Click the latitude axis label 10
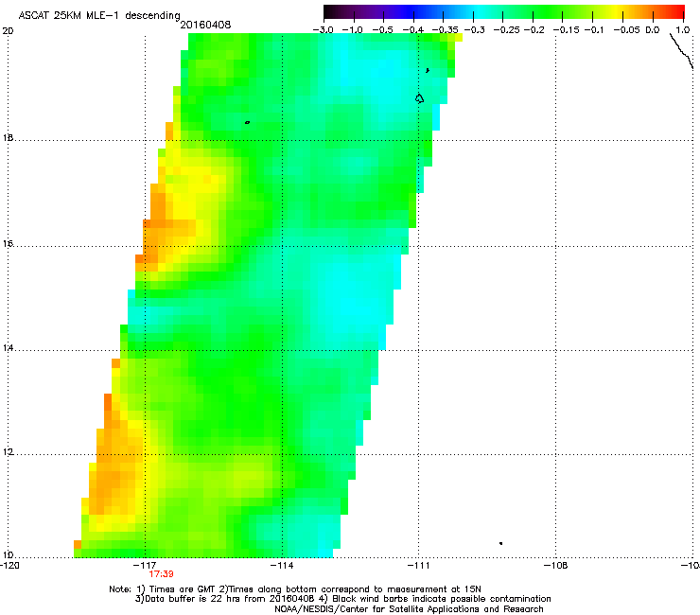 point(8,555)
